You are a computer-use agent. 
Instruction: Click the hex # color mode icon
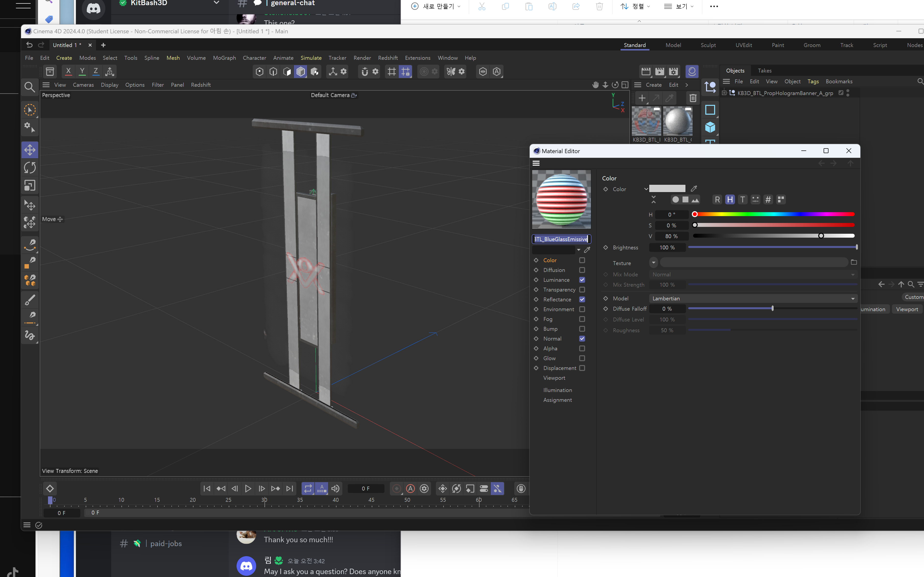click(768, 200)
